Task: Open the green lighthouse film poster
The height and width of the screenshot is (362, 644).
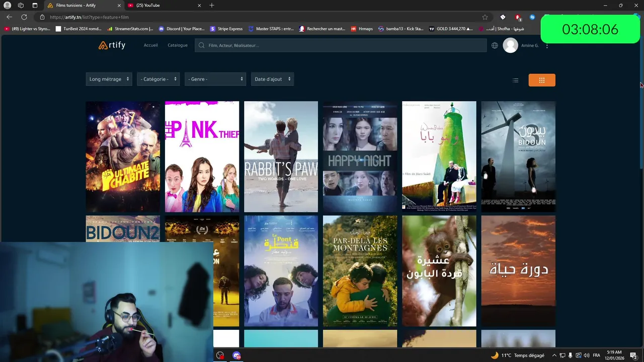Action: pyautogui.click(x=439, y=156)
